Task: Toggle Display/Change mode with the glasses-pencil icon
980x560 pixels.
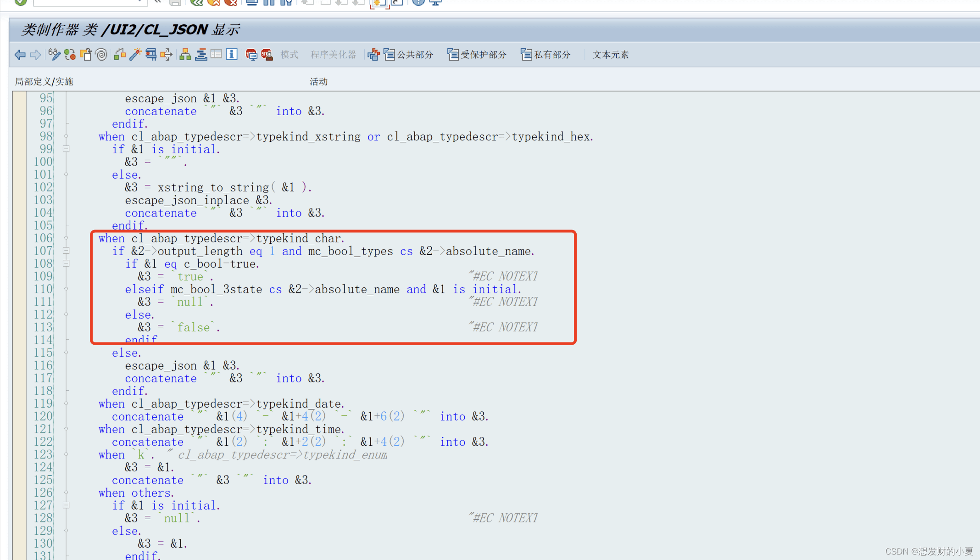Action: 55,54
